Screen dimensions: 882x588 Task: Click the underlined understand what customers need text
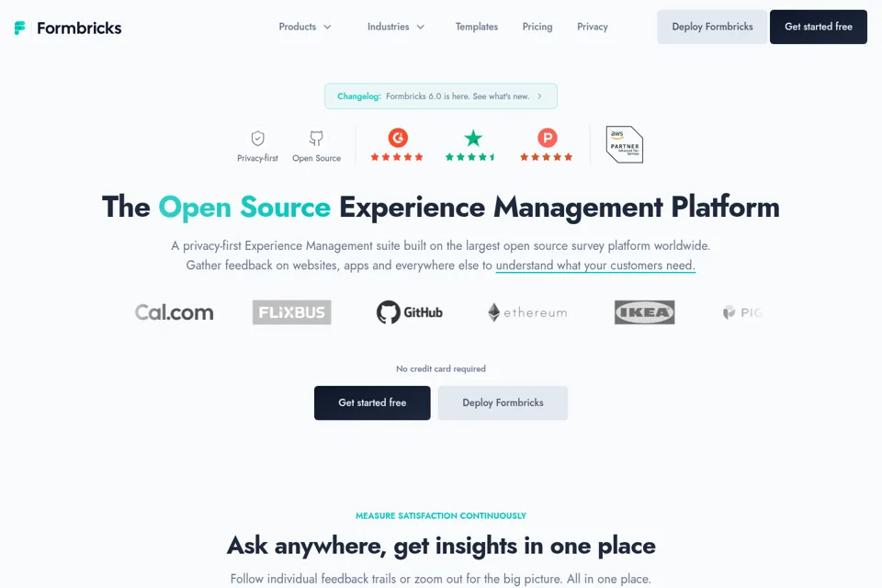point(595,265)
